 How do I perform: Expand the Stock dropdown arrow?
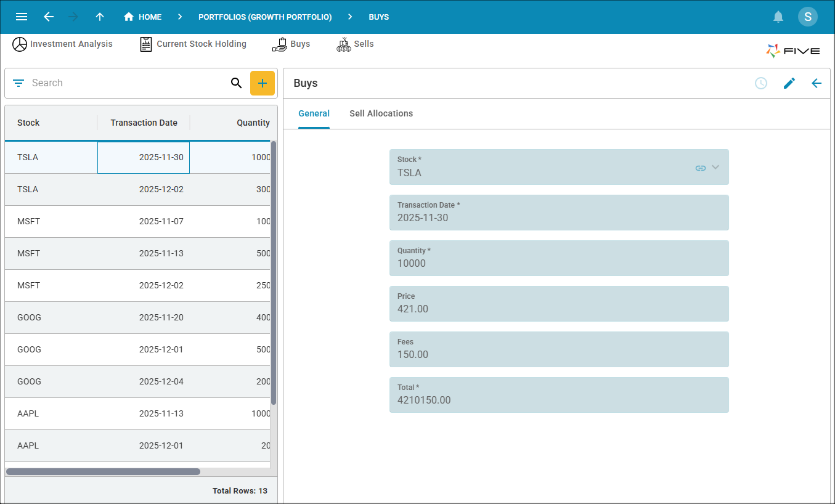(x=715, y=167)
